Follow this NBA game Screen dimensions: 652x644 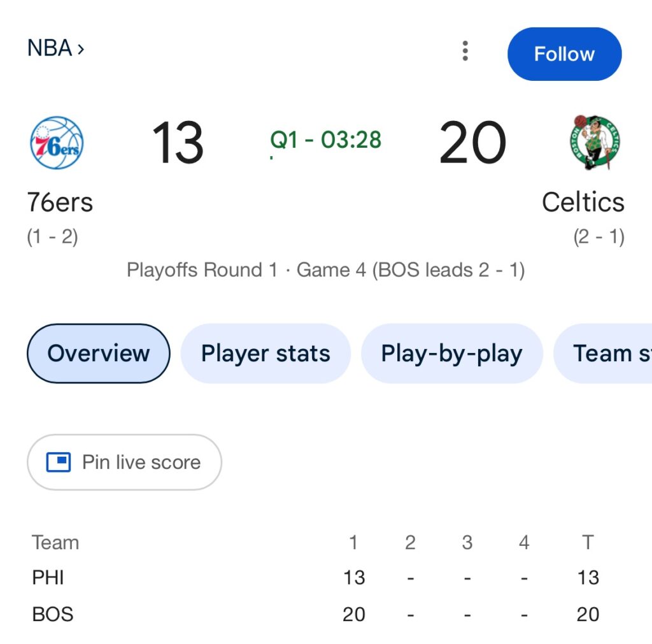564,54
